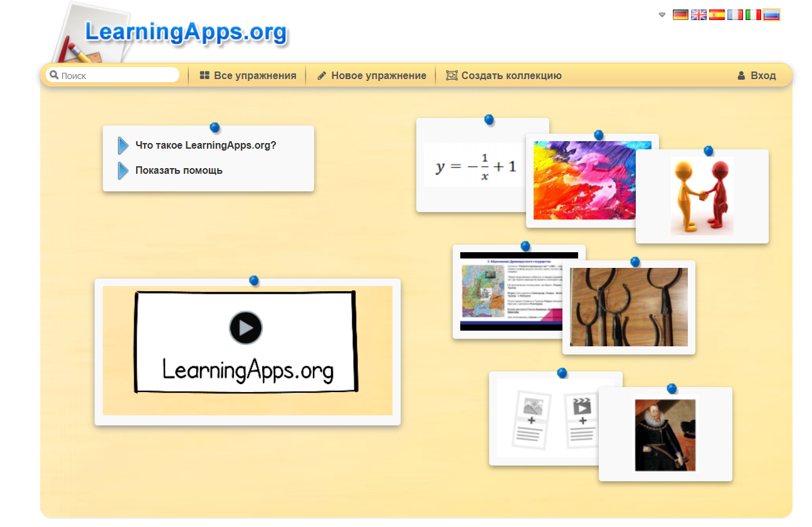Click the magnifier search icon
The height and width of the screenshot is (527, 812).
coord(54,75)
